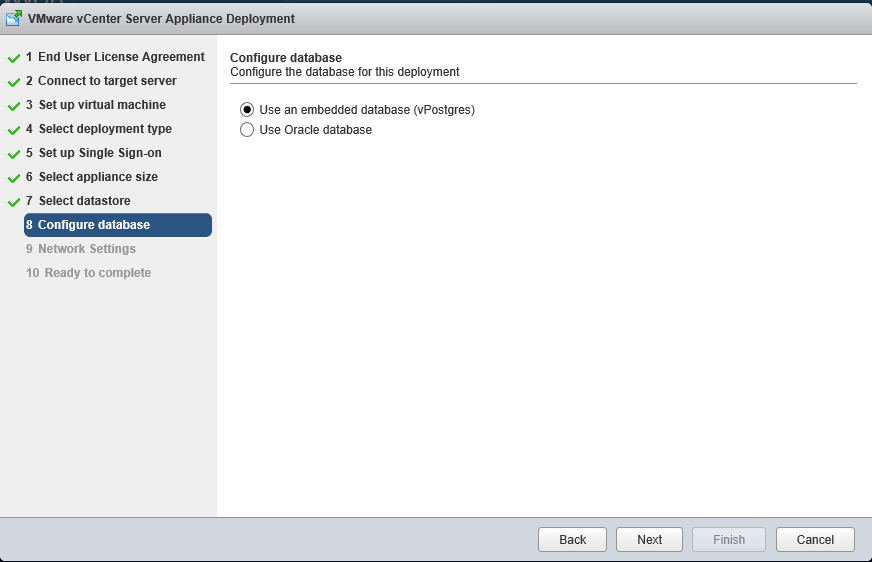This screenshot has height=562, width=872.
Task: Click green checkmark beside Select appliance size
Action: click(14, 178)
